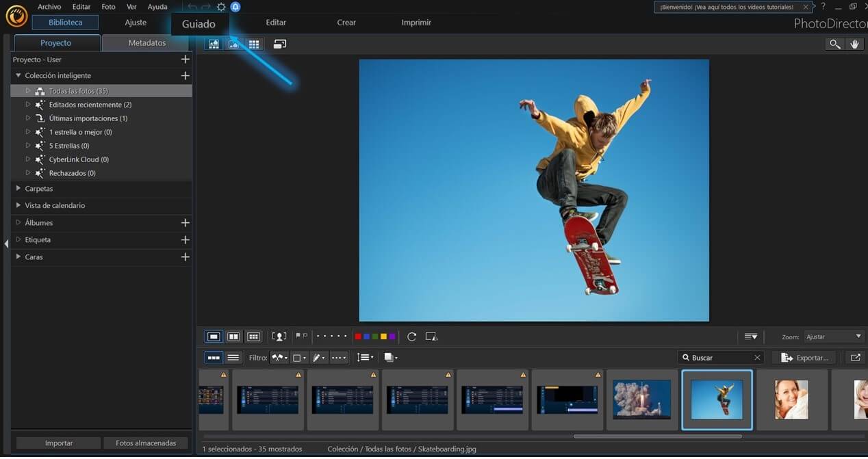Open the preferences gear icon
This screenshot has height=459, width=868.
(221, 7)
